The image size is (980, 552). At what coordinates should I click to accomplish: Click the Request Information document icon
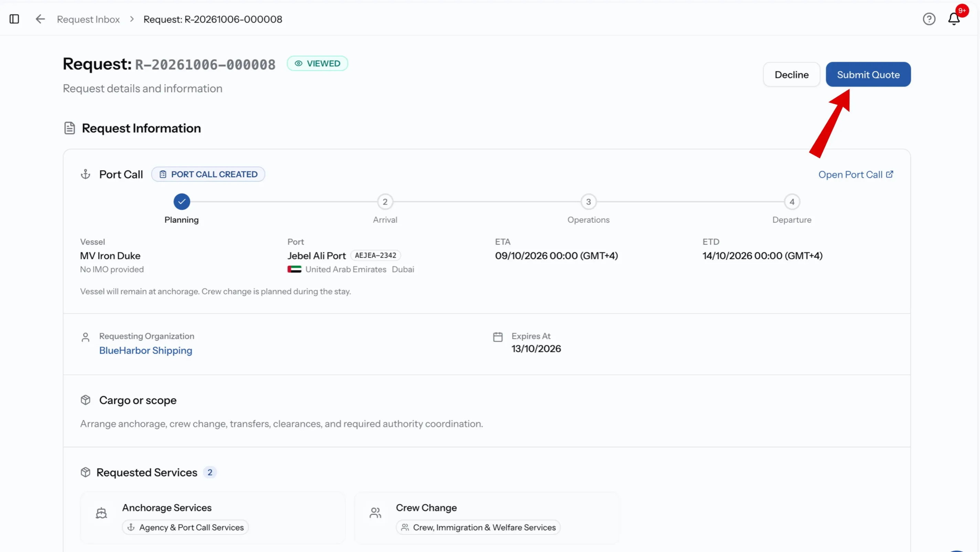pyautogui.click(x=69, y=128)
